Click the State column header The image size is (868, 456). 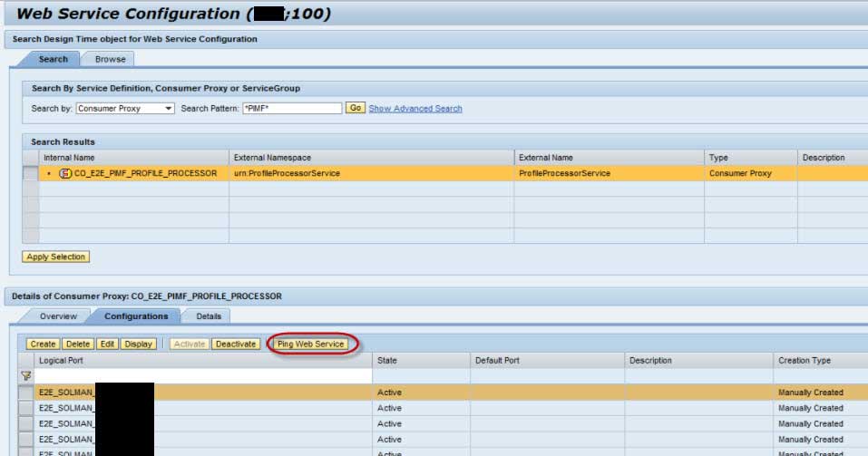(x=421, y=360)
